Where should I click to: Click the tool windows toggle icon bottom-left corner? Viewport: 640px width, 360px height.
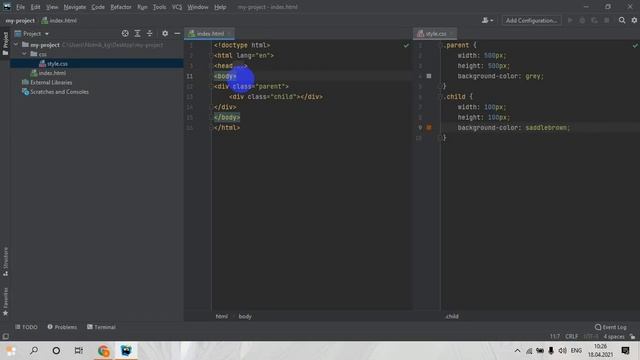pyautogui.click(x=5, y=336)
